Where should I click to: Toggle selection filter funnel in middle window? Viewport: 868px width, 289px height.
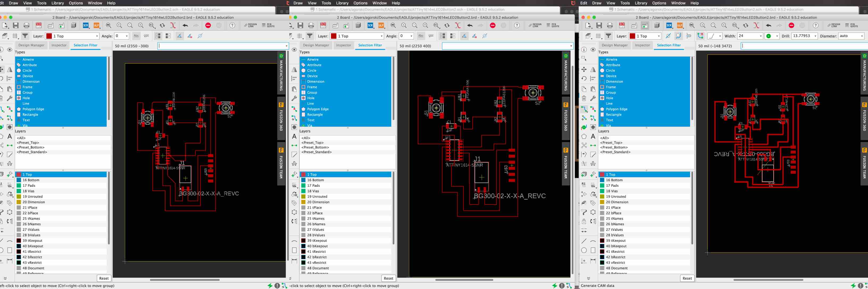pos(310,36)
